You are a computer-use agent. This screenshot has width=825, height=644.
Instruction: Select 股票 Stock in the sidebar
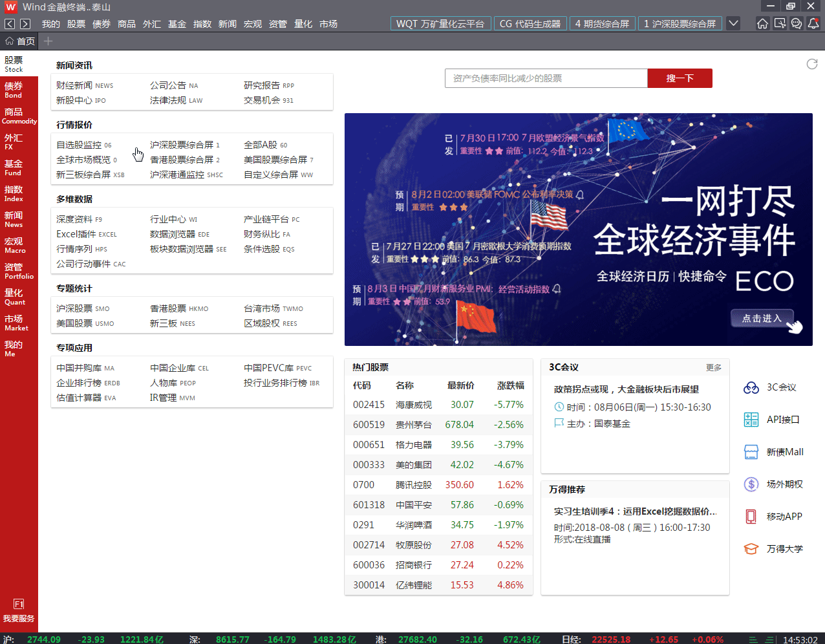(19, 64)
